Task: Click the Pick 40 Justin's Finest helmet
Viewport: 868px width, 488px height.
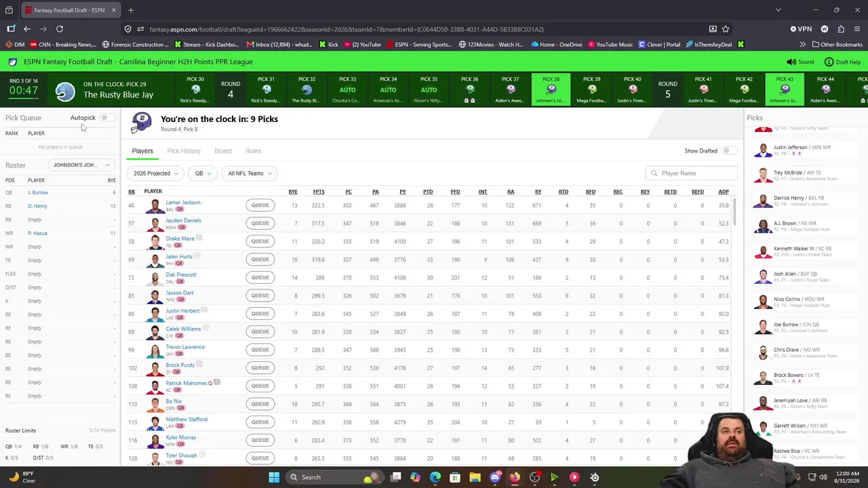Action: 632,89
